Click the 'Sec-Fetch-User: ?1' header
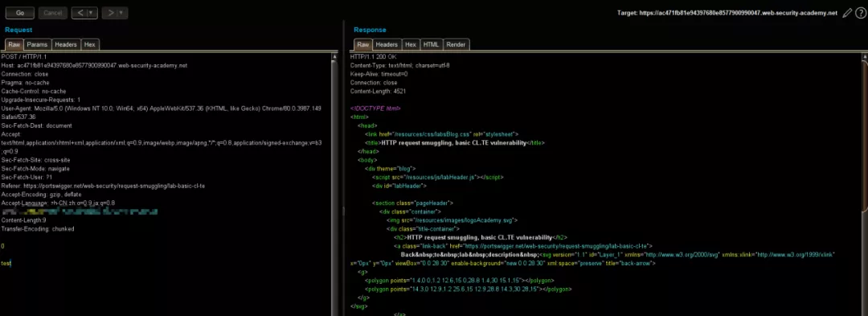The height and width of the screenshot is (316, 868). [x=27, y=177]
